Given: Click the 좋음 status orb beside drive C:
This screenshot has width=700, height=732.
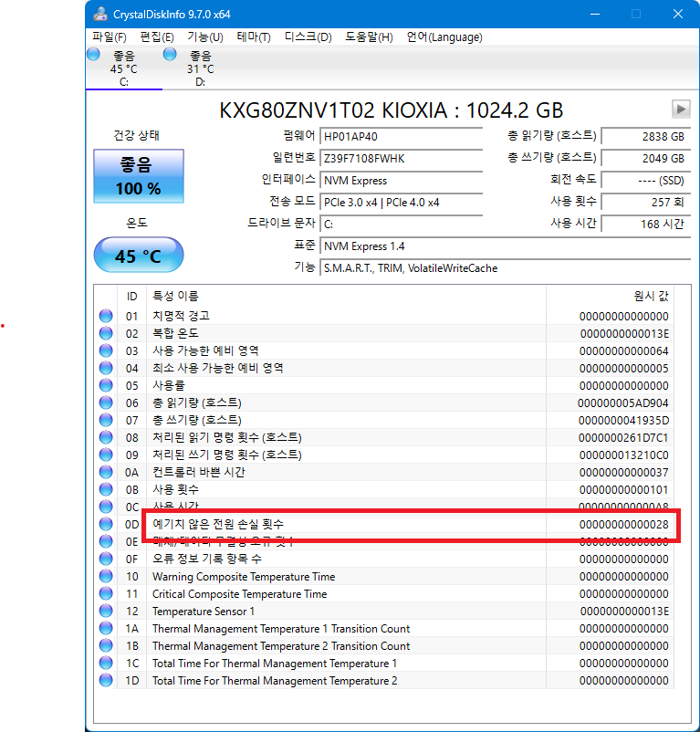Looking at the screenshot, I should 93,54.
